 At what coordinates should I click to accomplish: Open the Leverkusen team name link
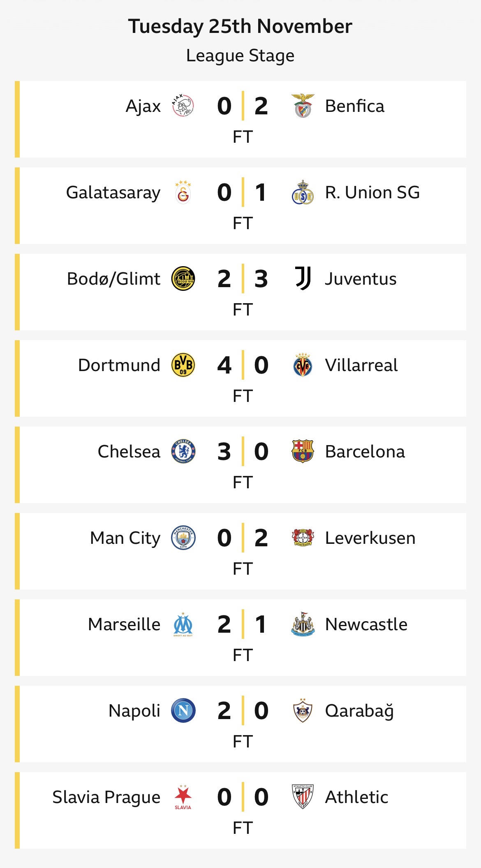370,538
